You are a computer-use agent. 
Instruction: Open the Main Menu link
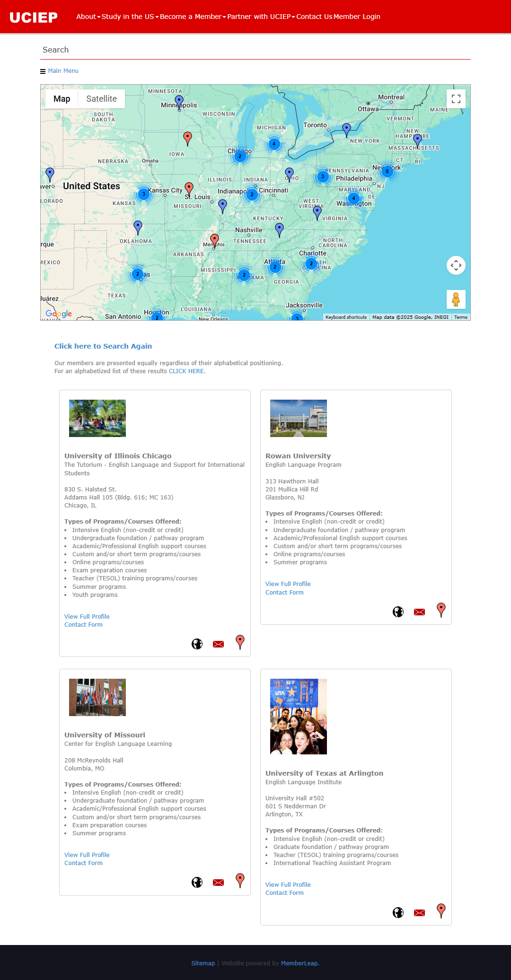[x=63, y=71]
